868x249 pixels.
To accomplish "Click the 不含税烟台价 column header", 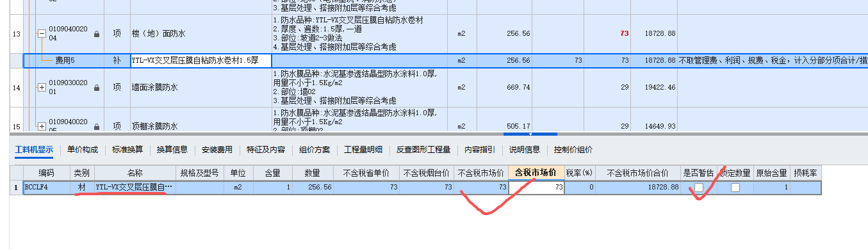I will pyautogui.click(x=427, y=173).
